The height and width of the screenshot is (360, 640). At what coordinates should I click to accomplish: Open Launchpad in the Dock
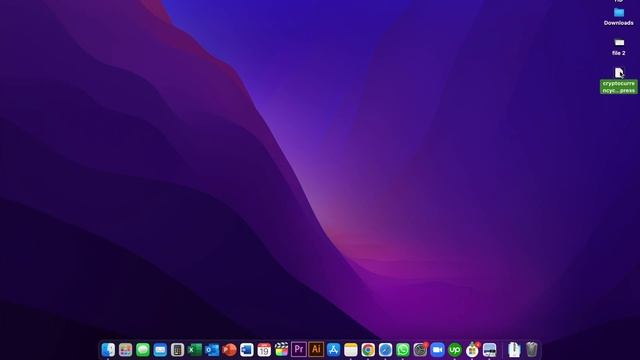(x=125, y=350)
